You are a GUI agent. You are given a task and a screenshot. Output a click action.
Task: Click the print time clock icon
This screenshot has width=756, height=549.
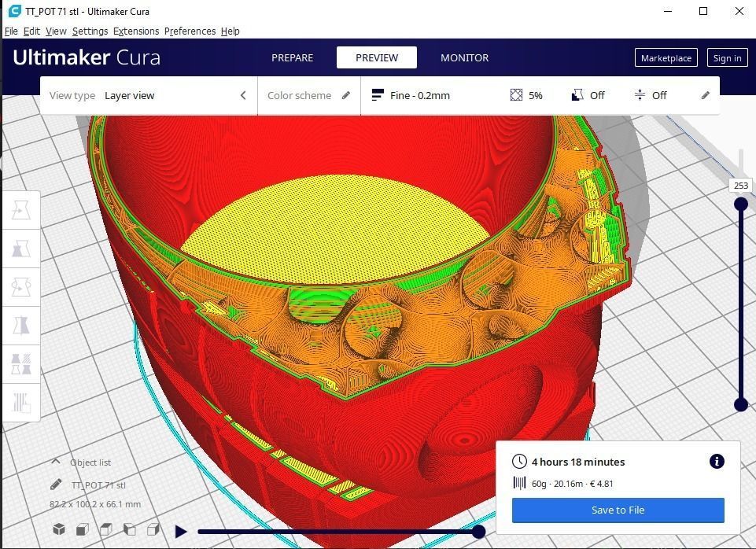tap(519, 461)
